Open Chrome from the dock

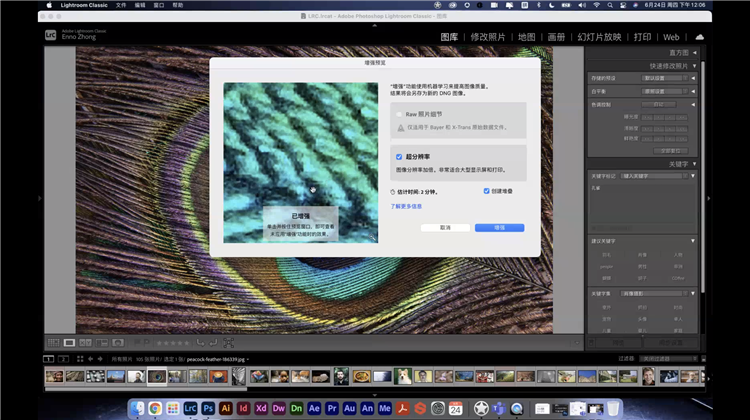[x=155, y=409]
